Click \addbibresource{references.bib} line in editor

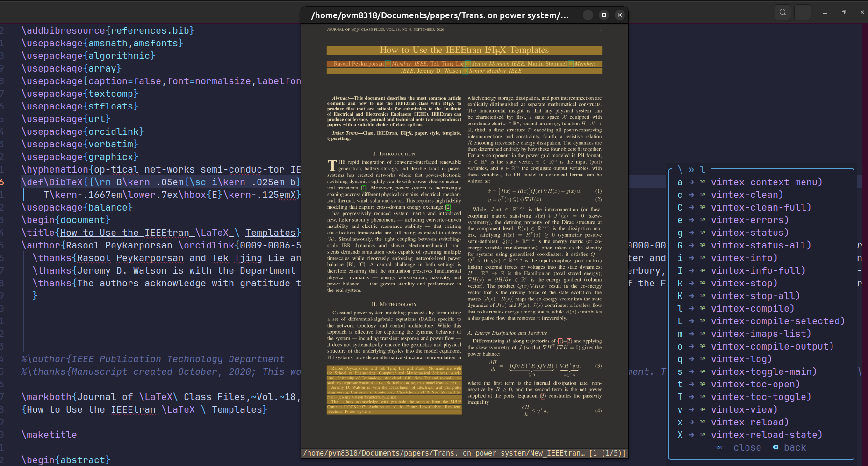pos(108,30)
